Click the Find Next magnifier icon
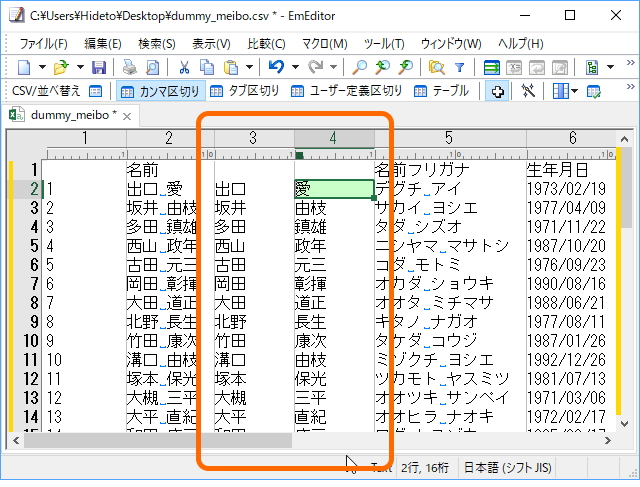The height and width of the screenshot is (487, 640). 406,67
